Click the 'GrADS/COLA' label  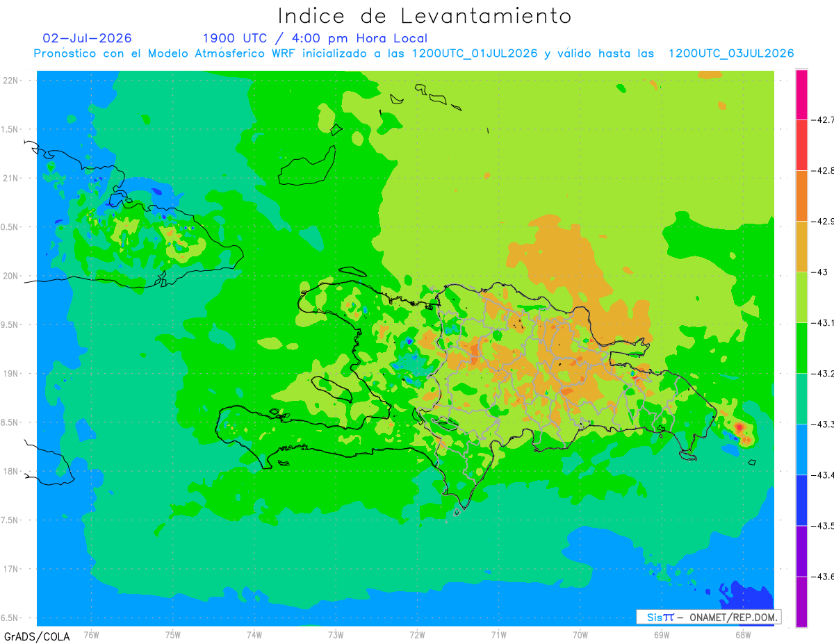37,636
